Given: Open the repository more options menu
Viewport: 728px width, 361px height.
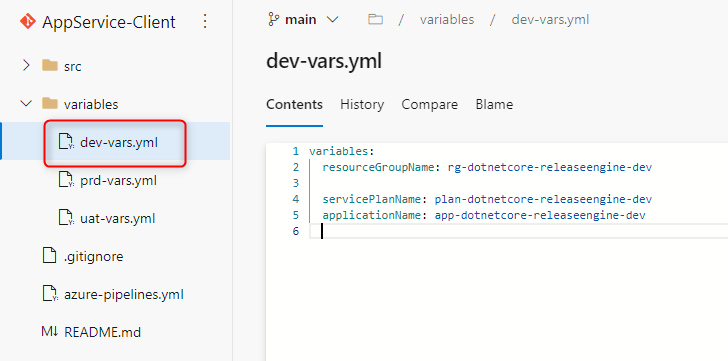Looking at the screenshot, I should (x=205, y=21).
